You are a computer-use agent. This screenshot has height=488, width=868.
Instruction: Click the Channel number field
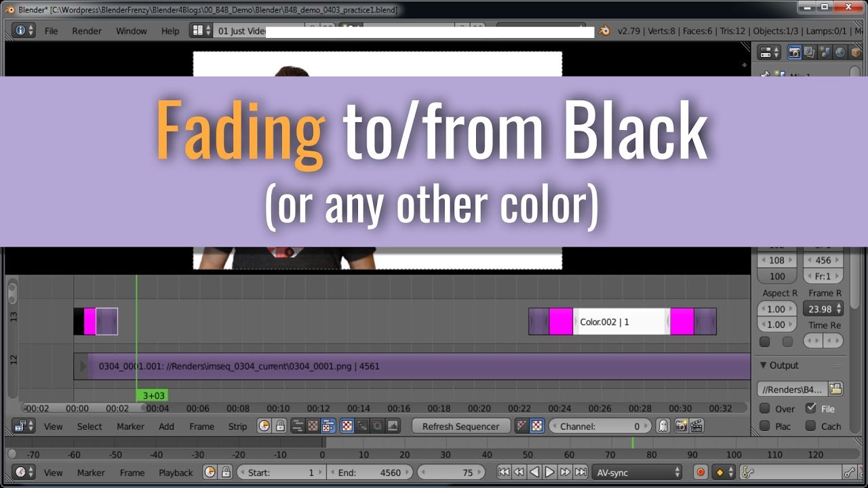click(x=600, y=426)
